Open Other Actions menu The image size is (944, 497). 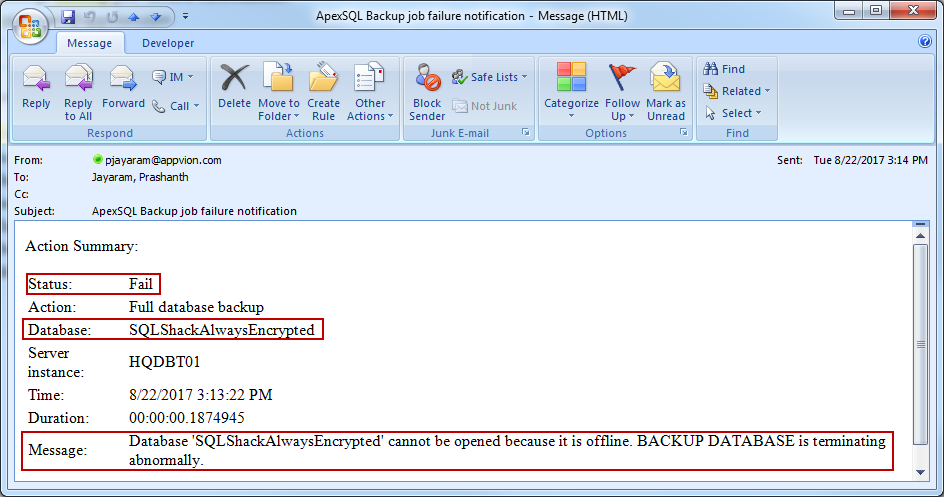pos(370,92)
